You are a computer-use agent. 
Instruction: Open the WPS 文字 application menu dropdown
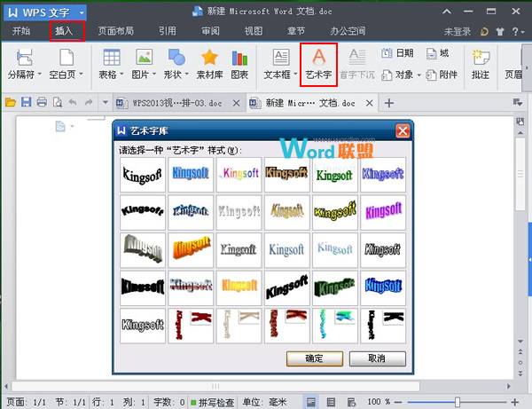coord(82,13)
